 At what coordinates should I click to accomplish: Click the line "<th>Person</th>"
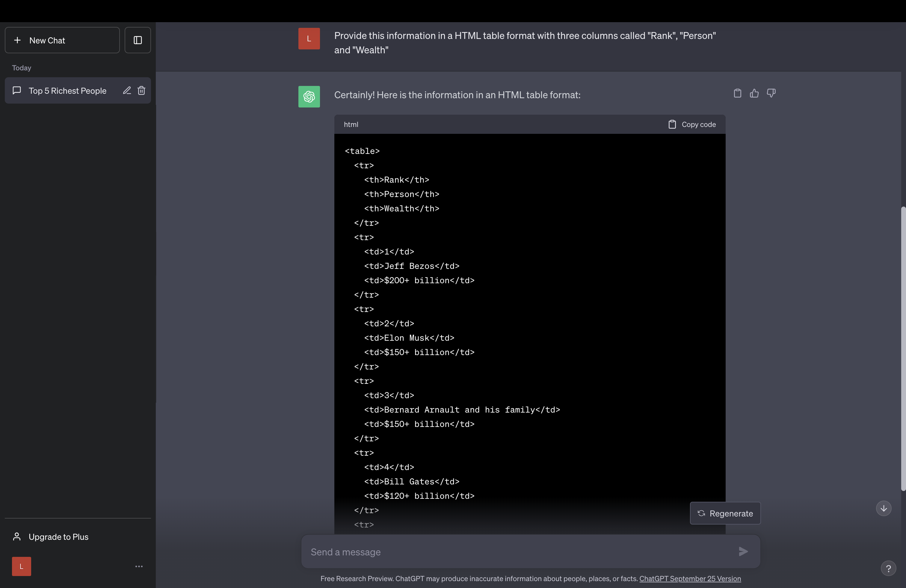[401, 194]
